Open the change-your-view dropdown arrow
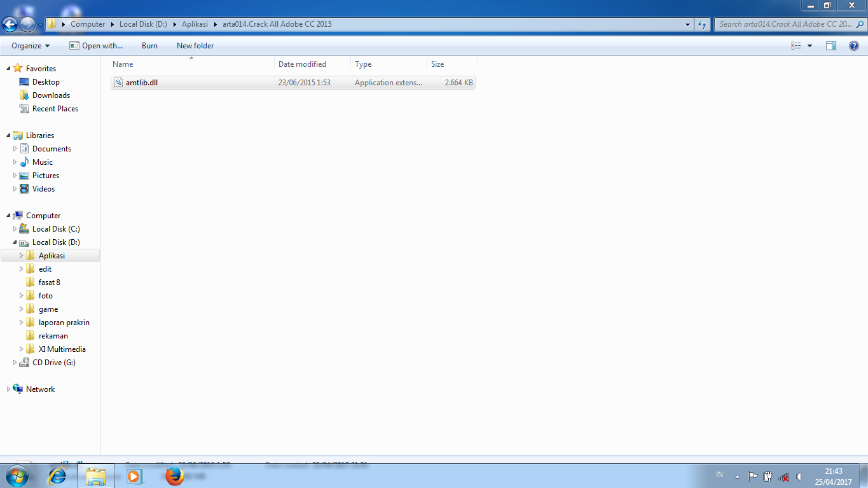The image size is (868, 488). [x=809, y=45]
